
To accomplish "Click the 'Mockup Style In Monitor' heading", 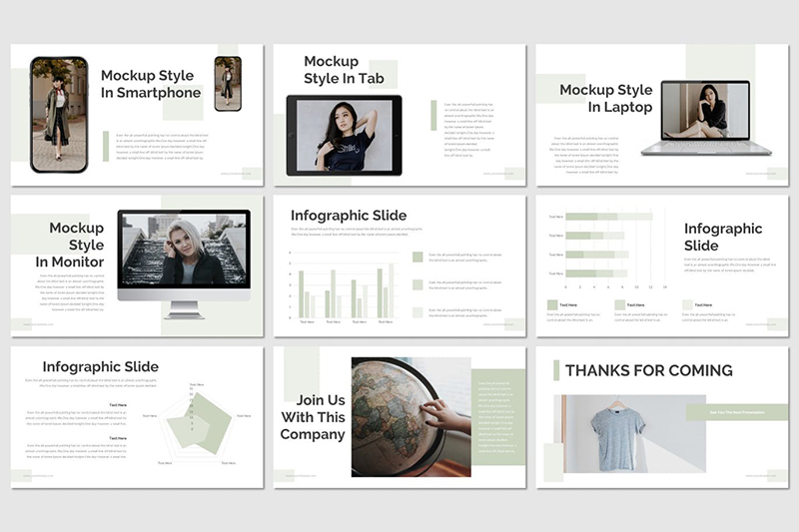I will [76, 245].
